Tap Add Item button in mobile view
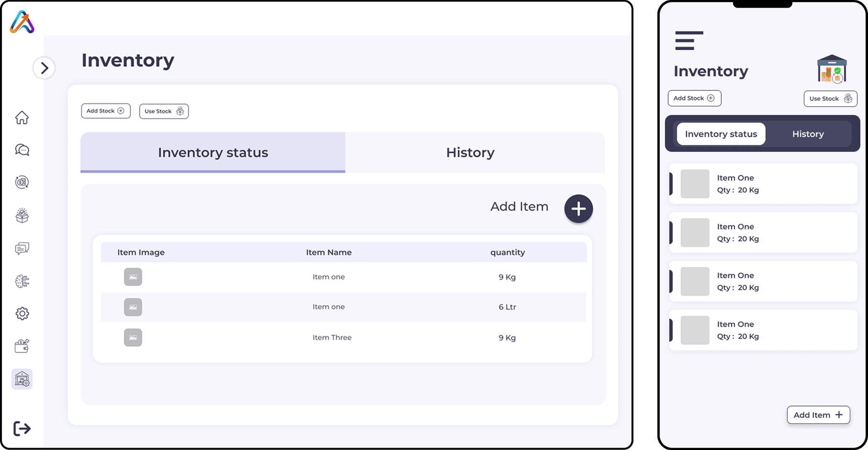The image size is (868, 450). point(819,415)
